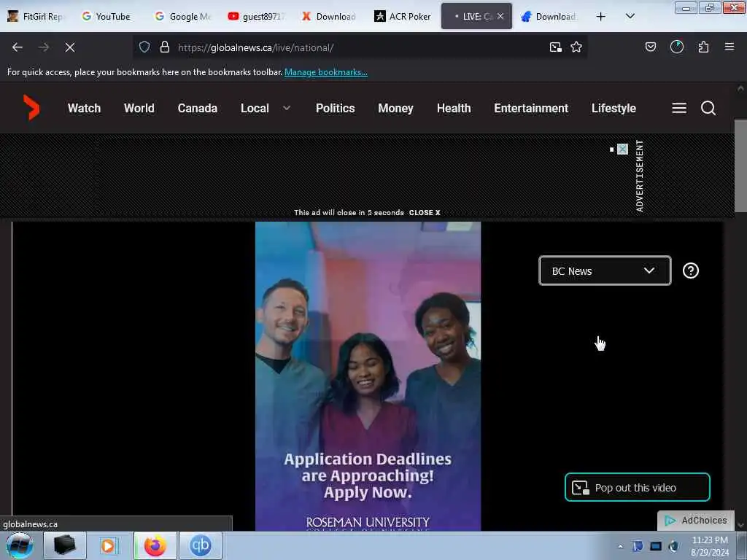Click the Manage bookmarks link
This screenshot has width=747, height=560.
tap(326, 72)
